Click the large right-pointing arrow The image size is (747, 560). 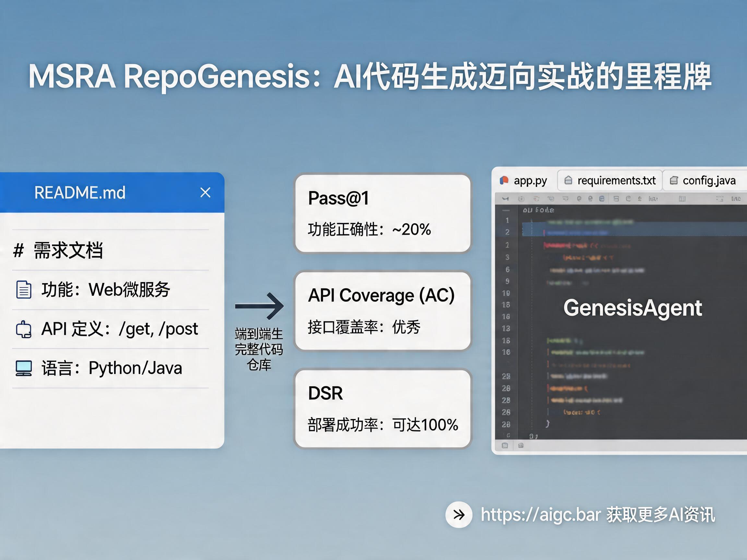tap(259, 306)
